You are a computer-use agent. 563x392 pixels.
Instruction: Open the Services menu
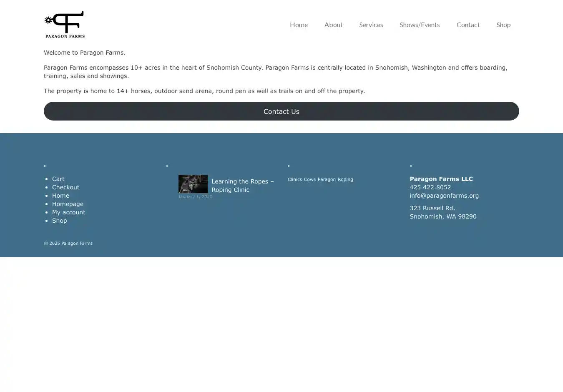point(371,25)
